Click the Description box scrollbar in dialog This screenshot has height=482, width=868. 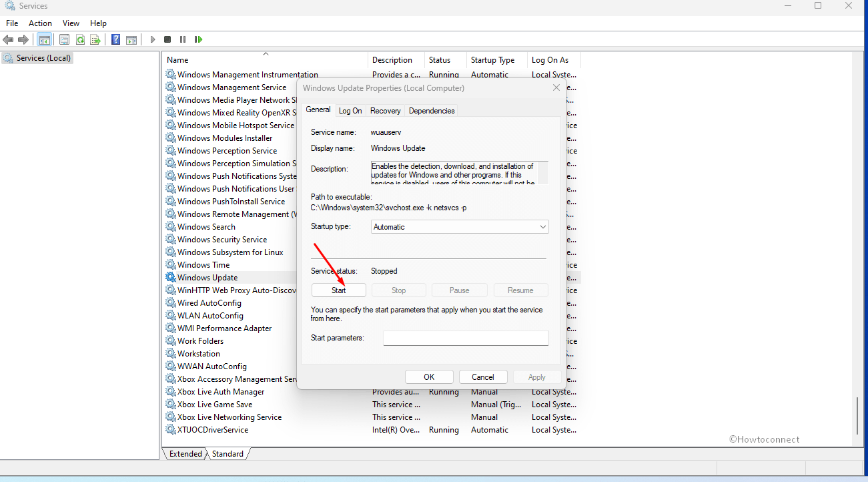(x=543, y=172)
